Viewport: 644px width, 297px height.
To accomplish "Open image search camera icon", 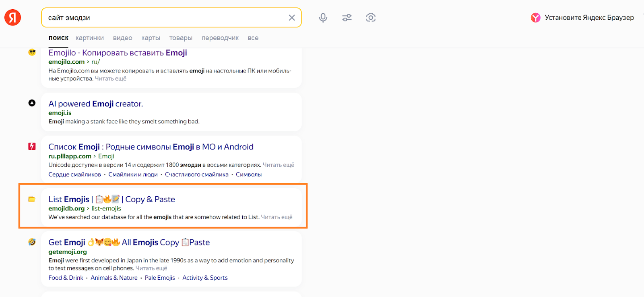I will 371,18.
